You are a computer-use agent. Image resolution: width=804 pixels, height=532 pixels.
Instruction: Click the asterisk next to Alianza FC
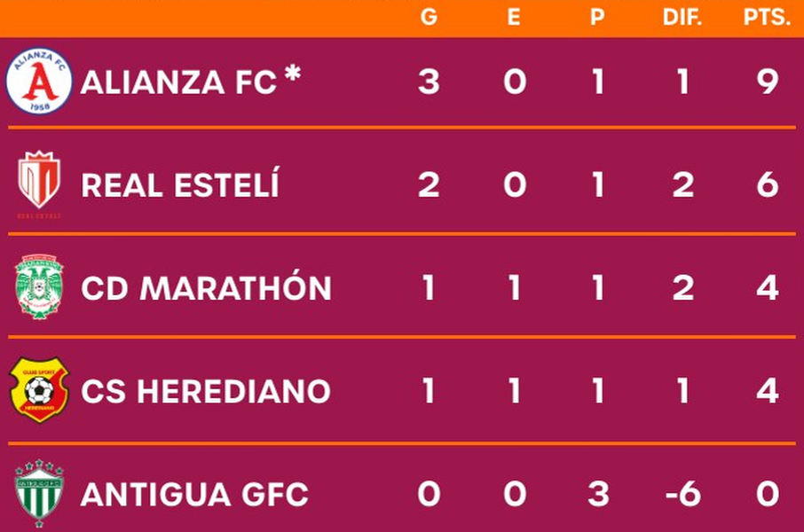(293, 74)
